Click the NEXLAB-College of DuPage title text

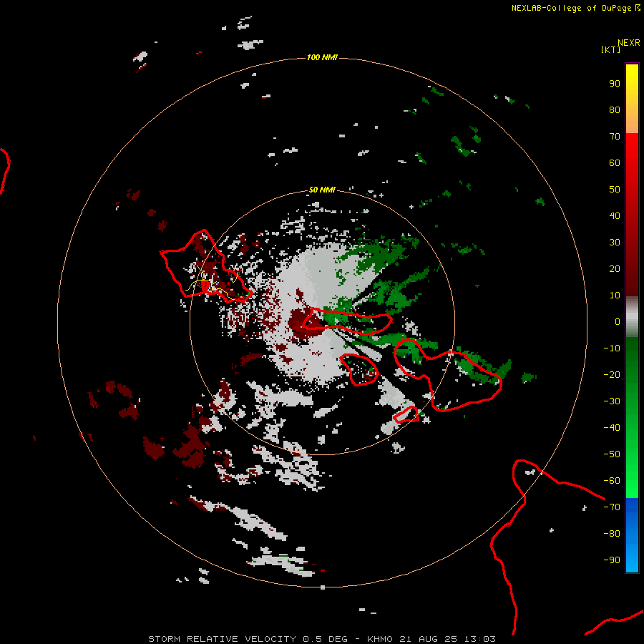(571, 8)
